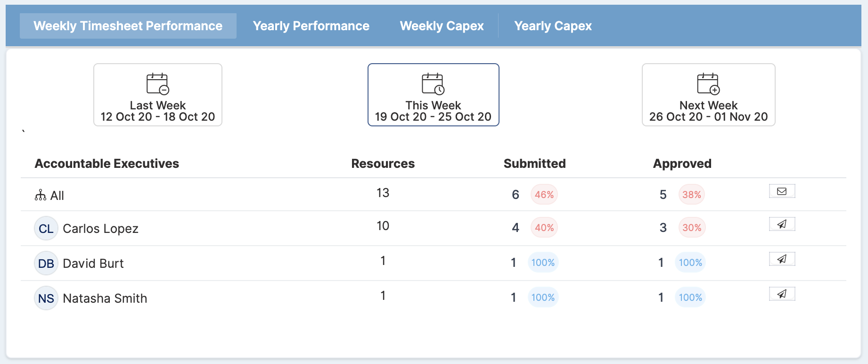The image size is (868, 364).
Task: Click the NS avatar for Natasha Smith
Action: tap(46, 298)
